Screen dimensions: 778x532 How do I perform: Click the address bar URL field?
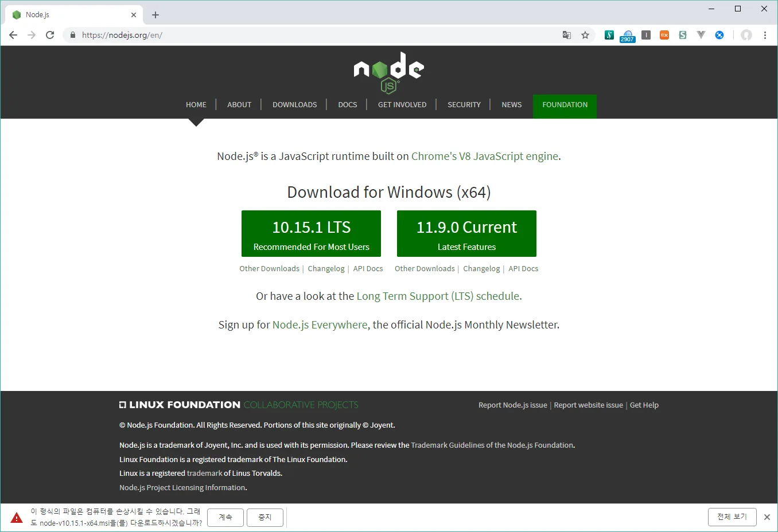pos(316,35)
